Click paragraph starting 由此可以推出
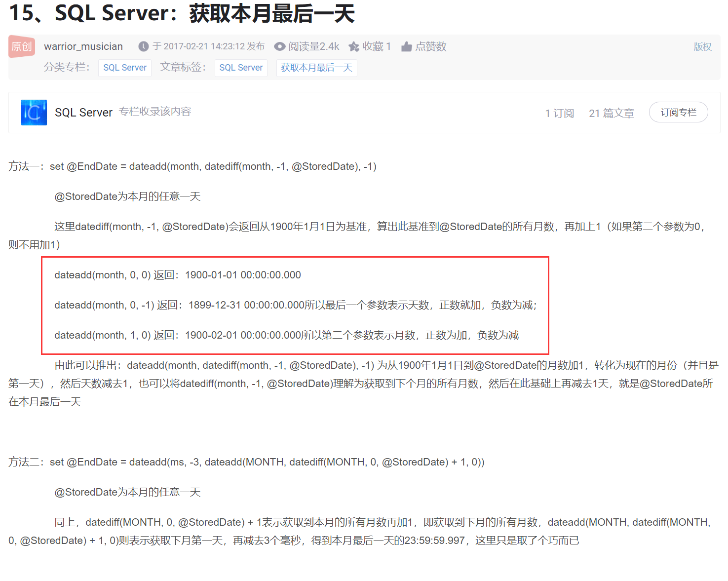 (364, 384)
